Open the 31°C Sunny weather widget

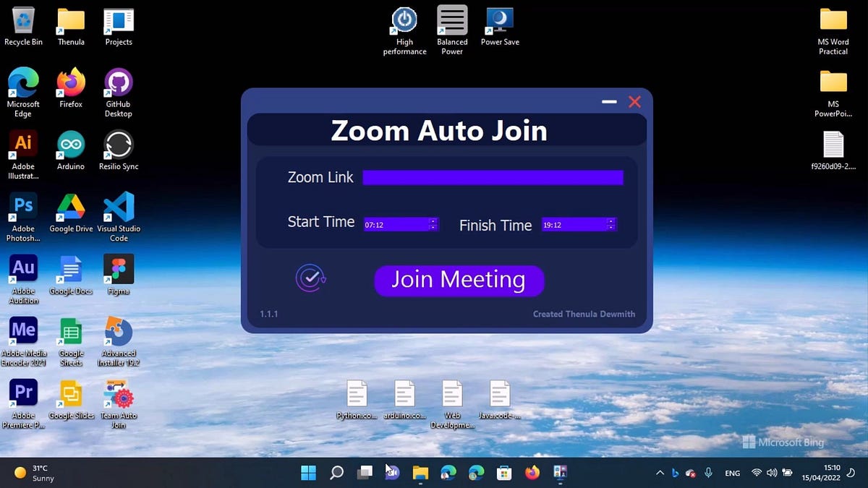pos(33,473)
